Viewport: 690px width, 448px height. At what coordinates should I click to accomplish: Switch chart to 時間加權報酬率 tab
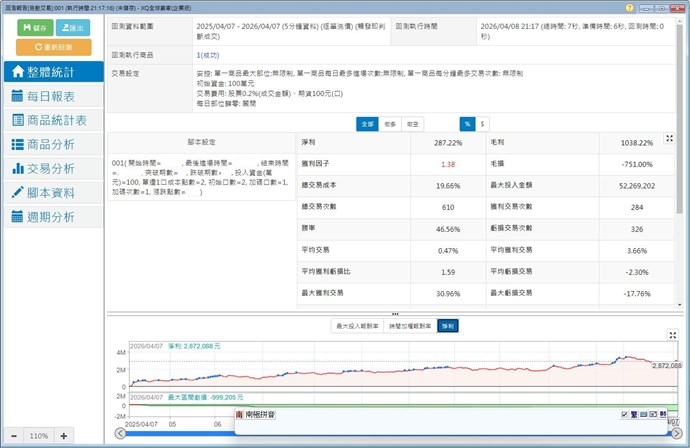pos(410,326)
